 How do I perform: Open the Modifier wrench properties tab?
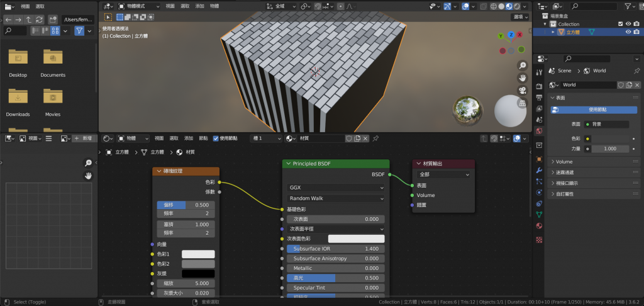coord(539,170)
